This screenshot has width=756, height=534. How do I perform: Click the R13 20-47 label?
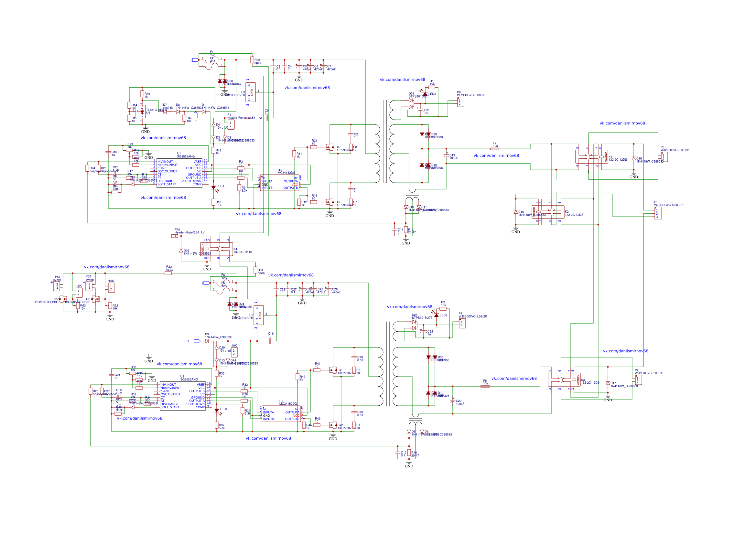click(x=412, y=231)
